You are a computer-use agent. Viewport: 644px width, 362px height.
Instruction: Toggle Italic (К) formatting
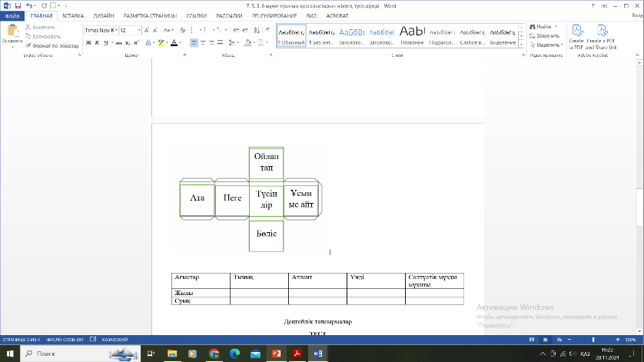(97, 43)
